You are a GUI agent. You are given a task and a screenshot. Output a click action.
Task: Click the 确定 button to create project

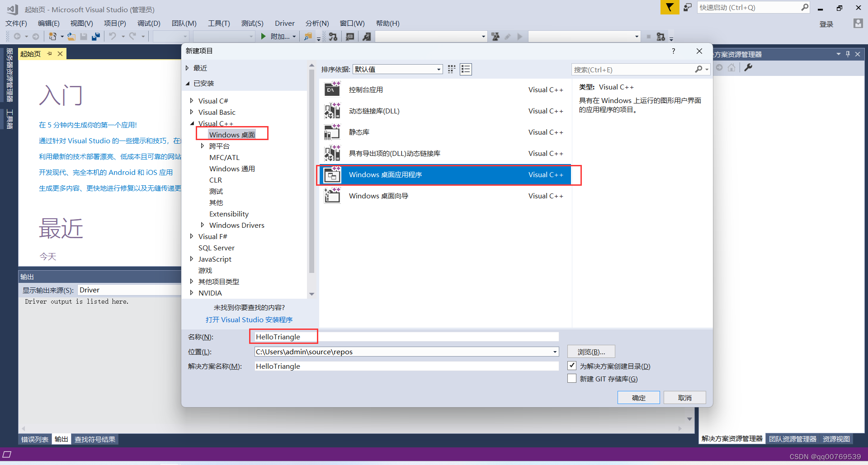point(638,397)
